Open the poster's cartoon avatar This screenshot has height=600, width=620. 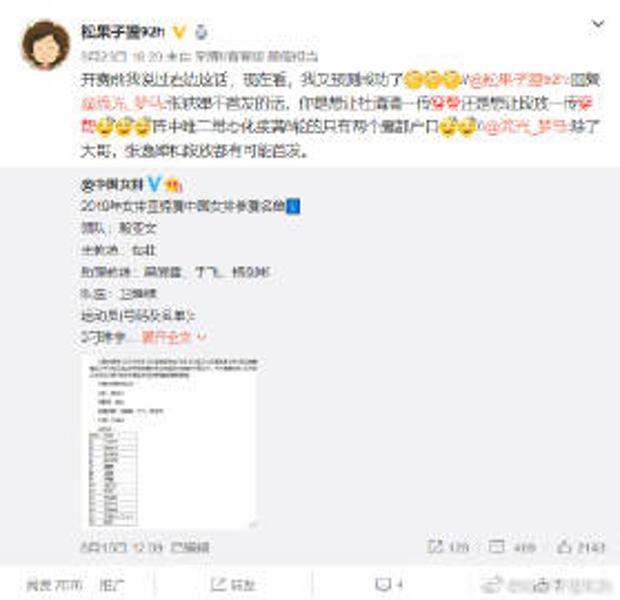pos(45,45)
